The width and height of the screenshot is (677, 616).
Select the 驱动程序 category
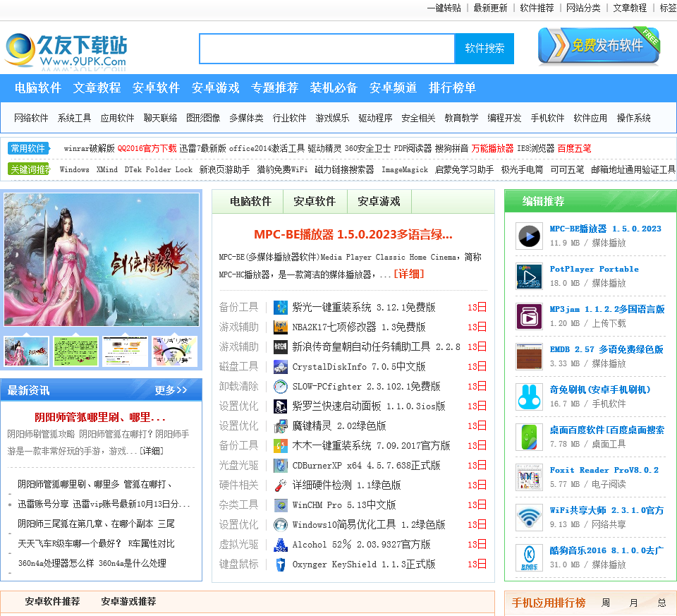click(375, 118)
